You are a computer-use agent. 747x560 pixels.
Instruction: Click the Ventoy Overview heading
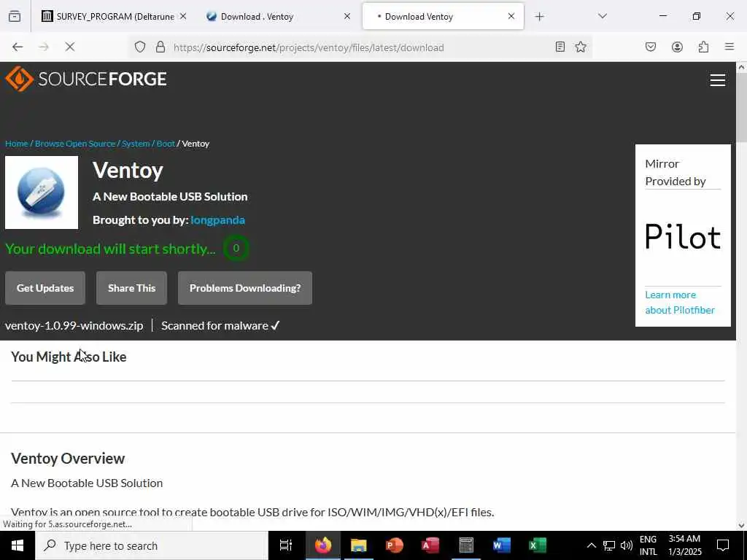[x=68, y=458]
